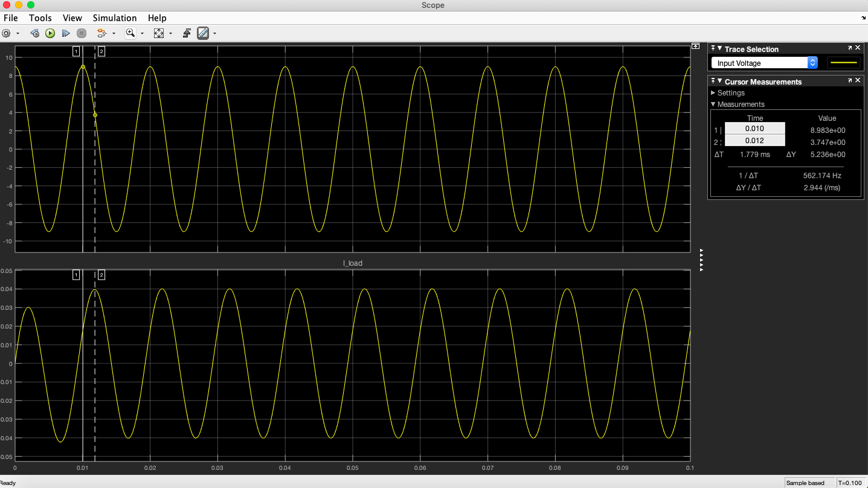Close the Trace Selection panel

pos(857,48)
